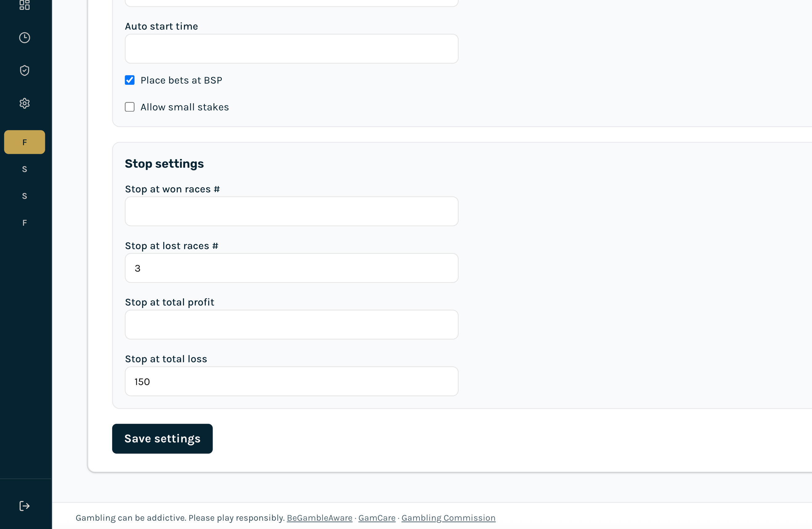812x529 pixels.
Task: Open the Gambling Commission link
Action: pos(448,518)
